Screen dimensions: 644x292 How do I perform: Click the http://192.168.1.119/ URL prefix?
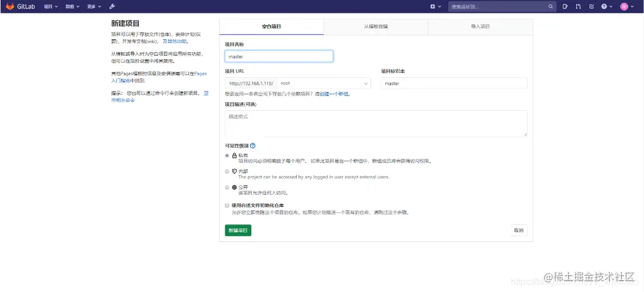[x=251, y=83]
